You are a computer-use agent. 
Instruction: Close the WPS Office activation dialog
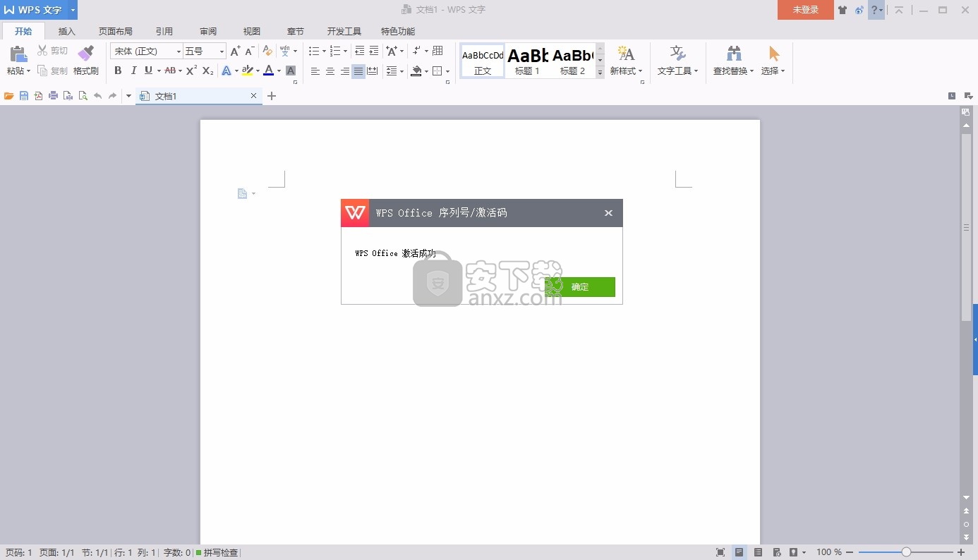(608, 213)
